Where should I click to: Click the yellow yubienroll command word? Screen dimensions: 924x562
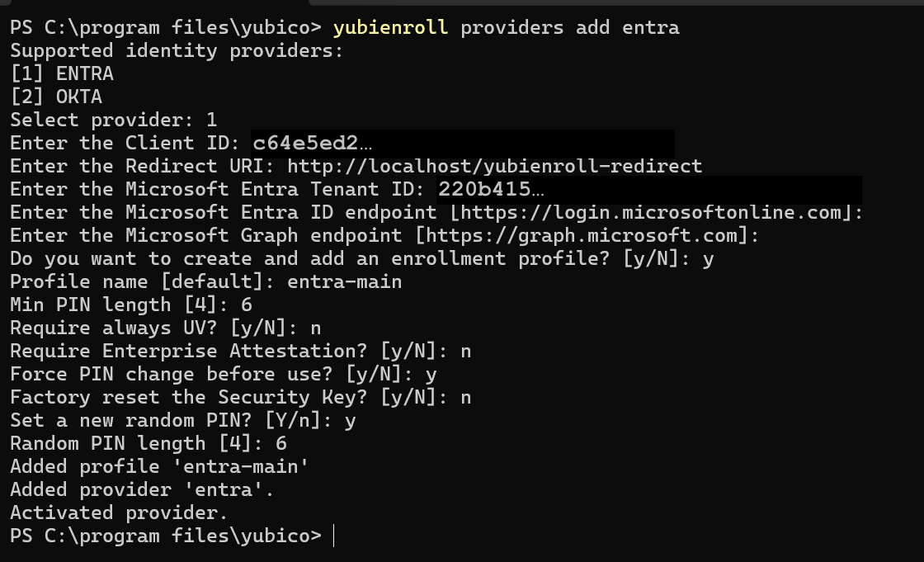point(390,28)
